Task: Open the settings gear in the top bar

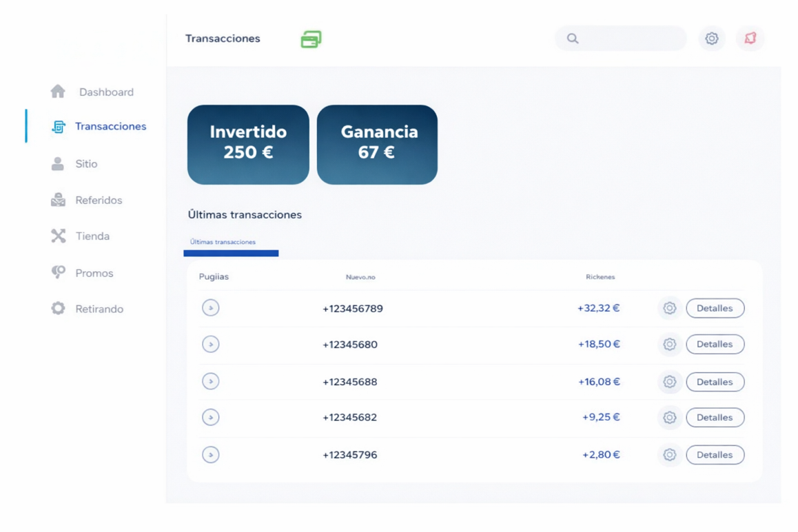Action: (712, 39)
